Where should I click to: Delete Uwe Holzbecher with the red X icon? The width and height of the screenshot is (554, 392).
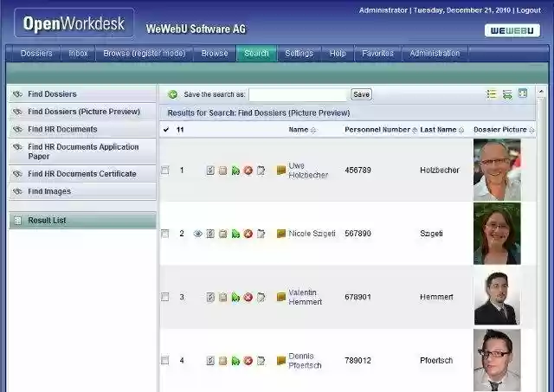point(248,170)
